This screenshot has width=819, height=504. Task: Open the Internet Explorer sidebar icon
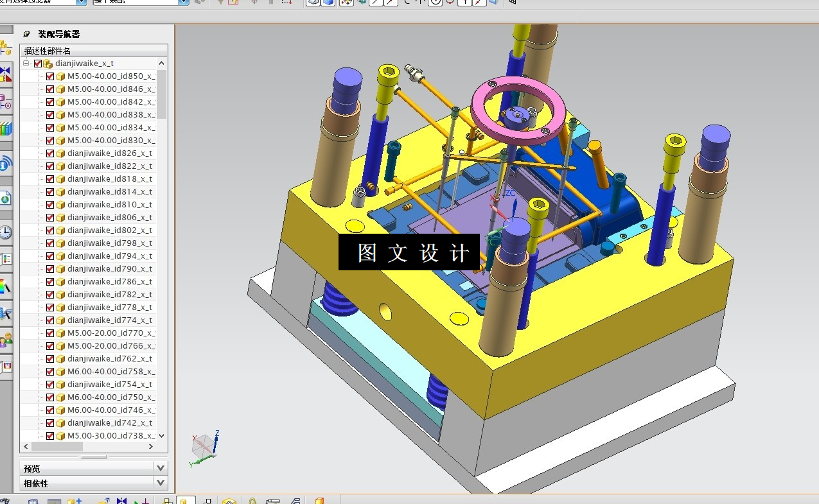click(5, 198)
